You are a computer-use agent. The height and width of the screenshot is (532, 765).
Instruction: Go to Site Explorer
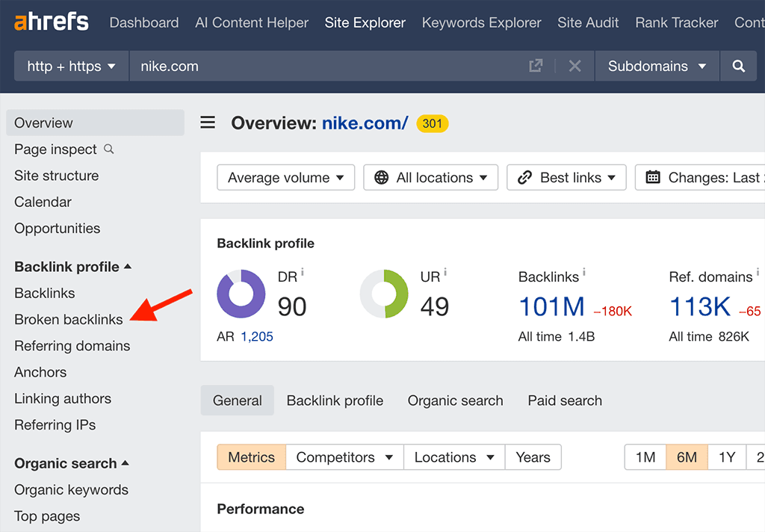pyautogui.click(x=365, y=22)
